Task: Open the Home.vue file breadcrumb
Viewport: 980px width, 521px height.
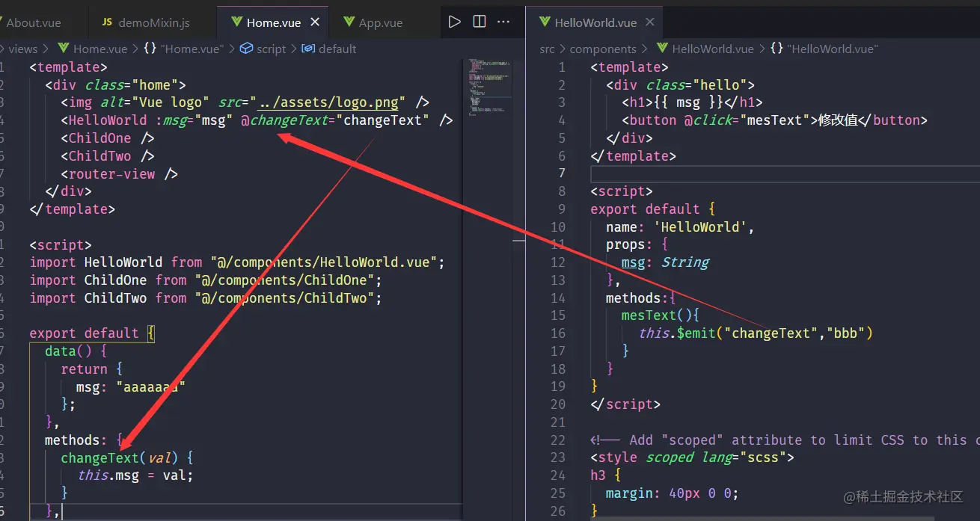Action: pyautogui.click(x=100, y=49)
